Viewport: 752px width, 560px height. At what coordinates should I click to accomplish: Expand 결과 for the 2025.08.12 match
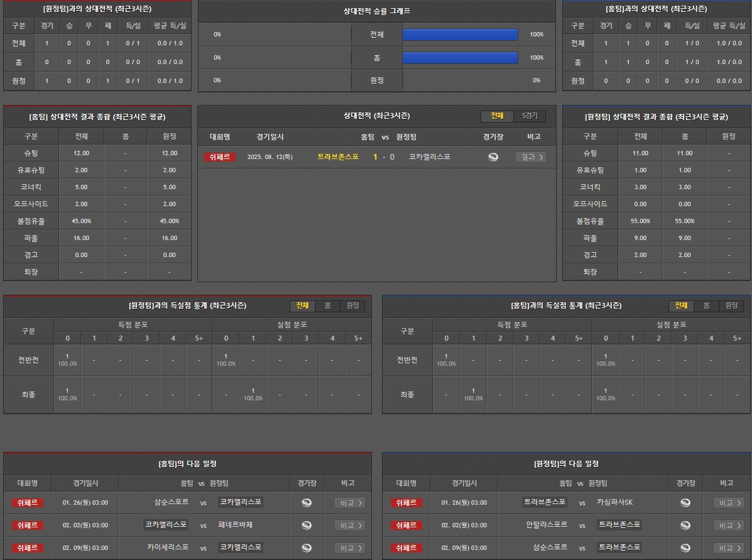[530, 157]
